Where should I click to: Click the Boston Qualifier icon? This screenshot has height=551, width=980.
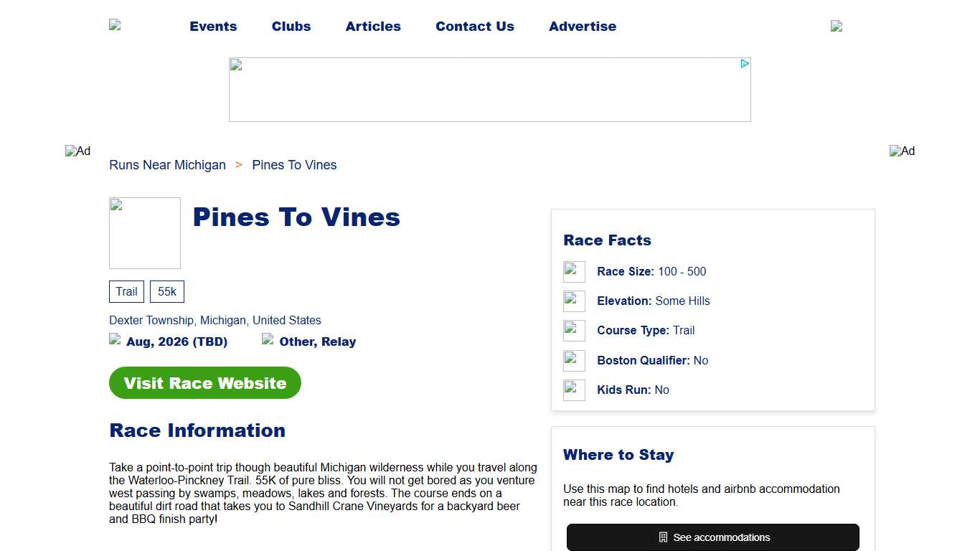[x=574, y=360]
